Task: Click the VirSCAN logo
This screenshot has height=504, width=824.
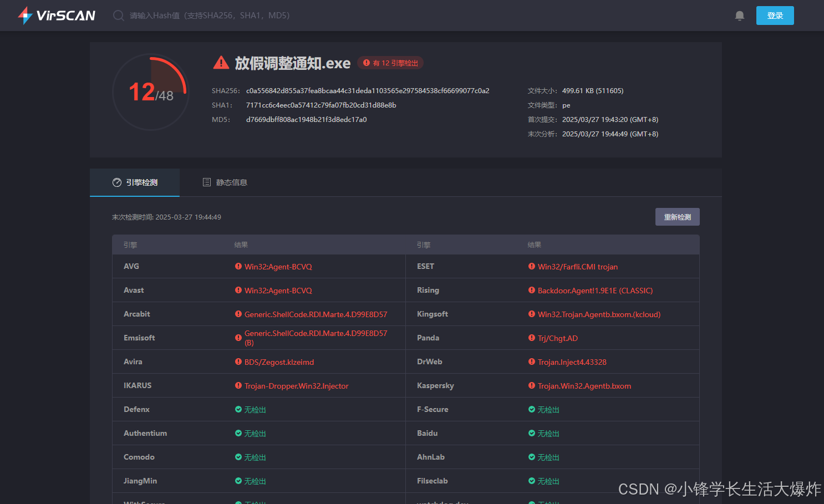Action: 56,15
